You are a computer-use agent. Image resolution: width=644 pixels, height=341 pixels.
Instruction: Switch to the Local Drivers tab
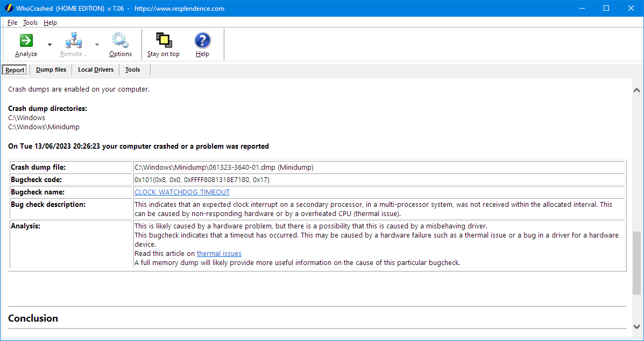(x=96, y=70)
